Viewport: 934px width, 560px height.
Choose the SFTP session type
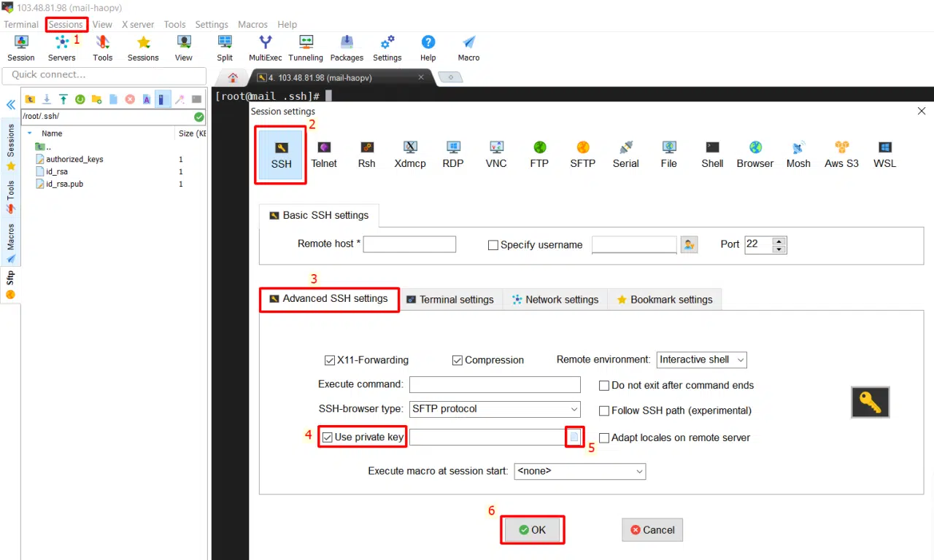(582, 155)
